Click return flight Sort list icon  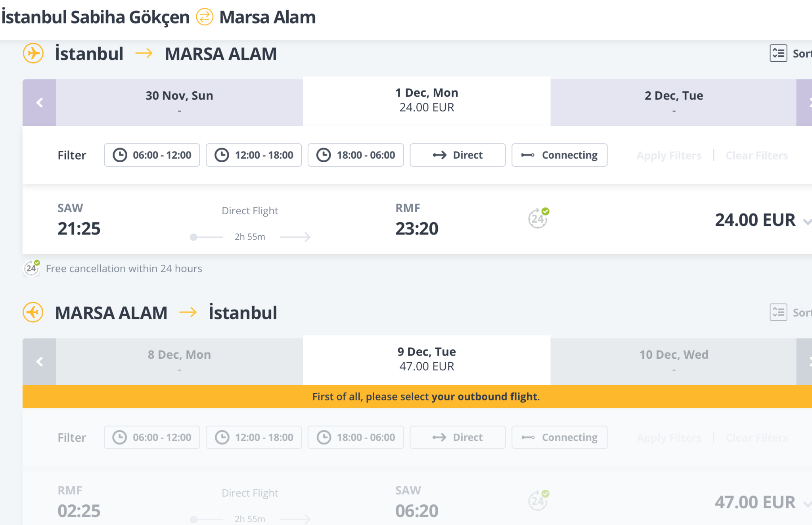tap(778, 312)
